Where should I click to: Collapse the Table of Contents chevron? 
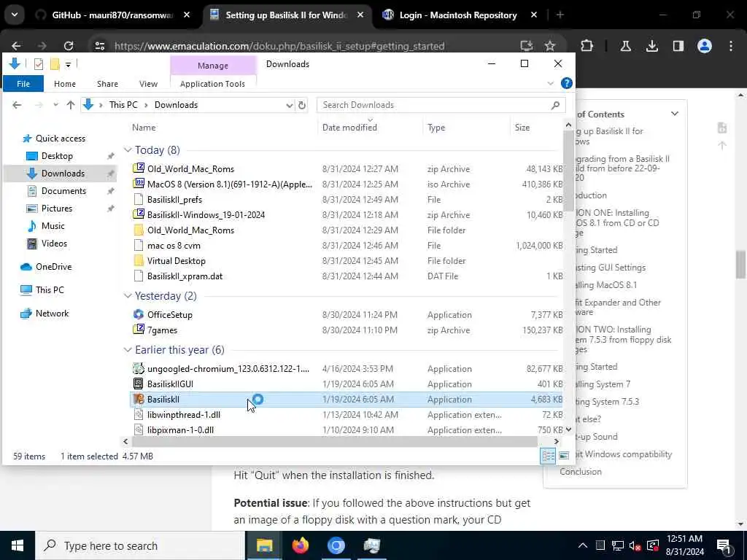click(675, 114)
